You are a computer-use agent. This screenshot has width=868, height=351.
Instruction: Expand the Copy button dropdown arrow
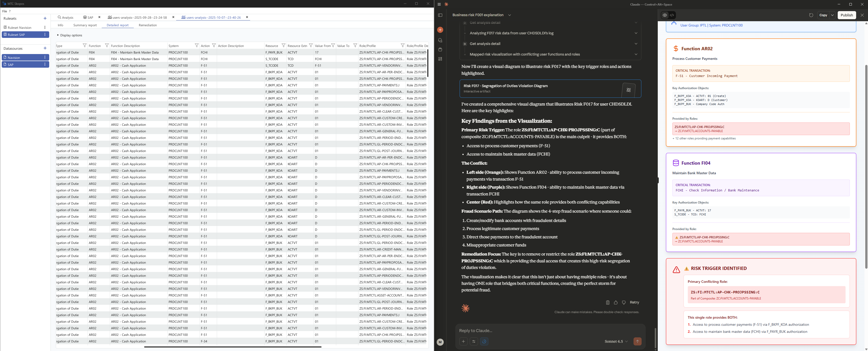(832, 15)
